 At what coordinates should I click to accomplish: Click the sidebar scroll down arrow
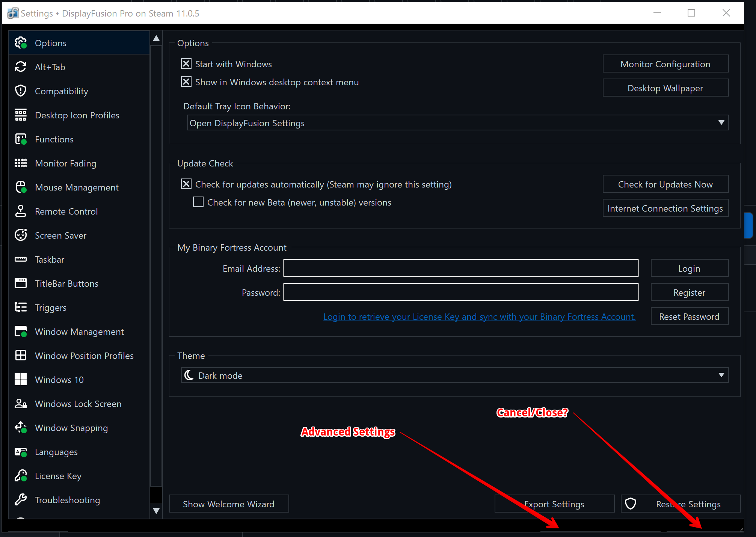click(x=156, y=511)
